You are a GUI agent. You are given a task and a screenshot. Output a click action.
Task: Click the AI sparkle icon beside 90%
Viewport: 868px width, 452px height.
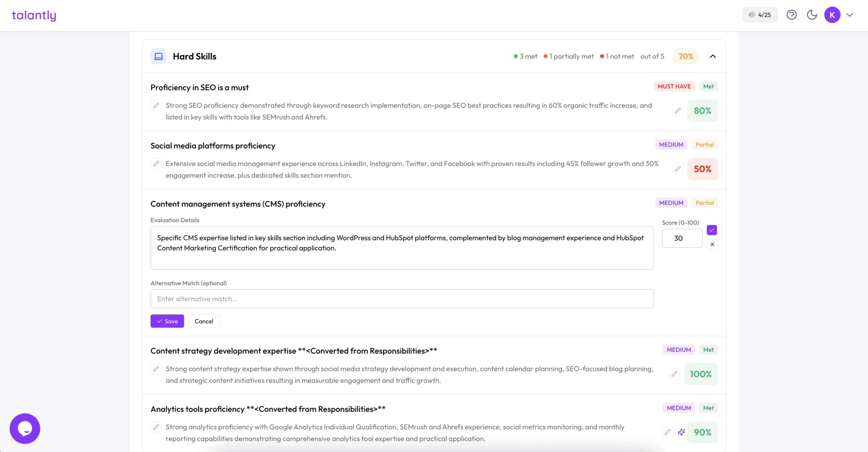[x=681, y=432]
